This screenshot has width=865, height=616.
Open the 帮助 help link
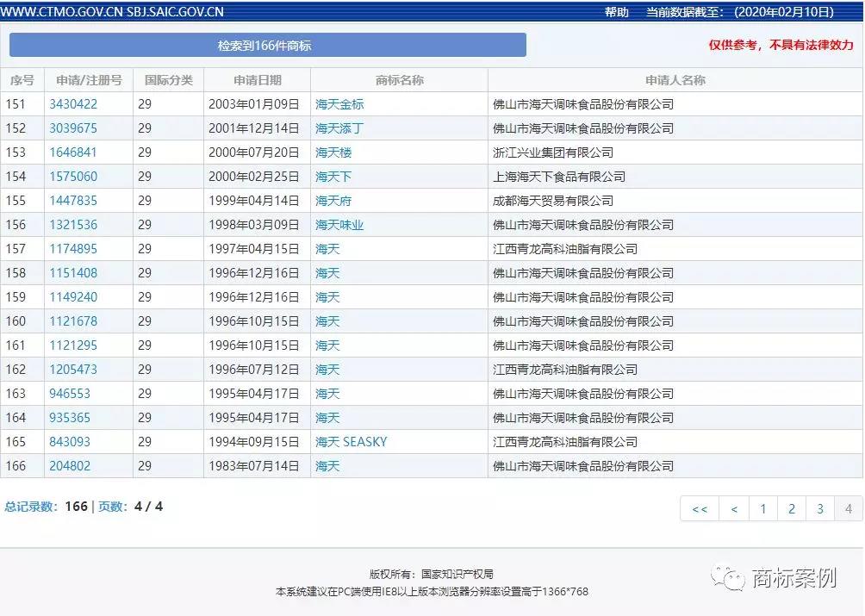[618, 11]
